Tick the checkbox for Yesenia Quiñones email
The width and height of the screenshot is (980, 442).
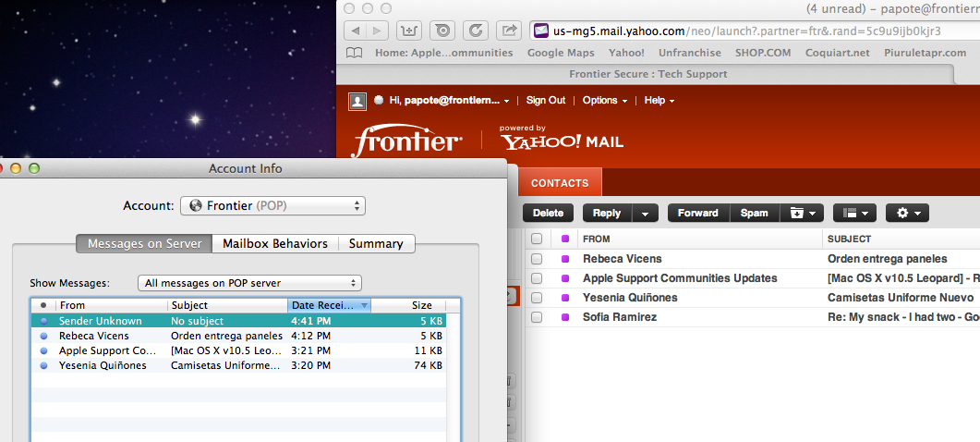point(537,298)
